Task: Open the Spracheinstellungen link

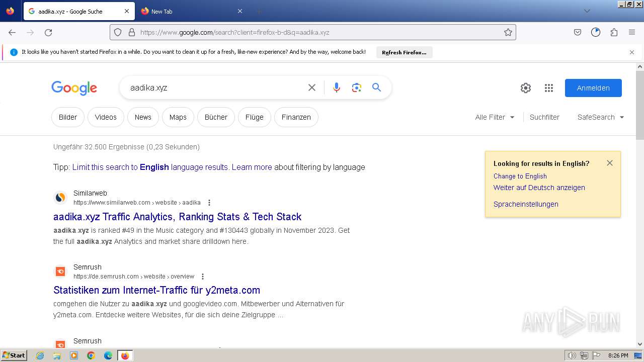Action: point(526,204)
